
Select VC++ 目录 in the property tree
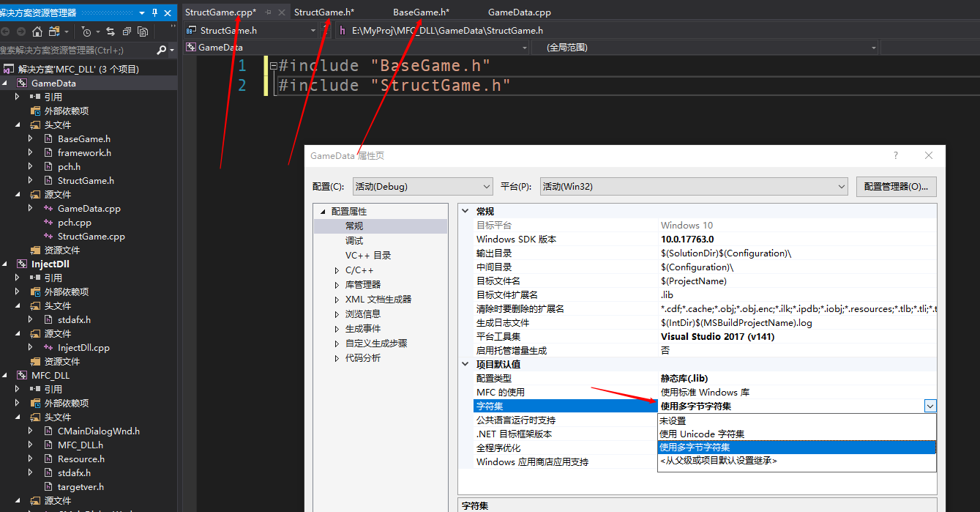(368, 255)
